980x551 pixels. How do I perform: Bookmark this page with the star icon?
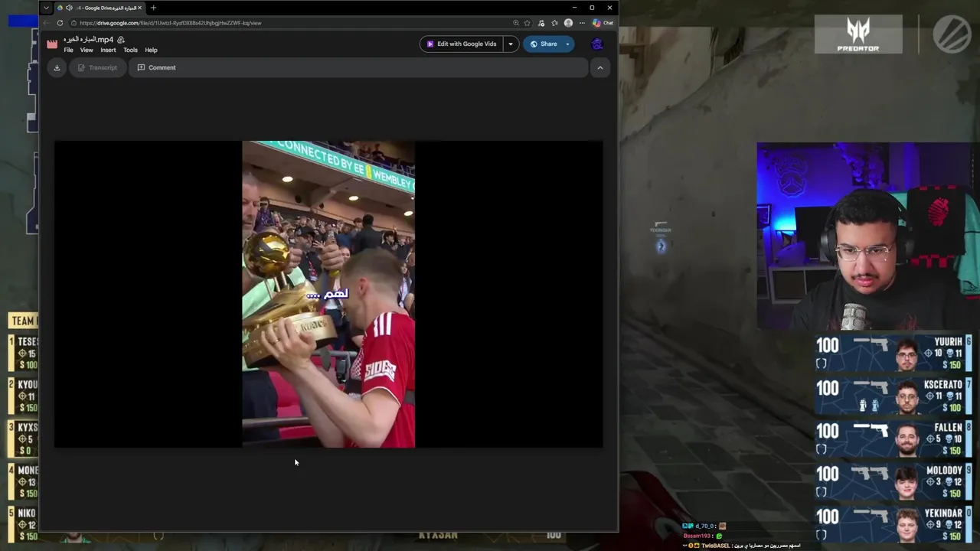pos(527,23)
